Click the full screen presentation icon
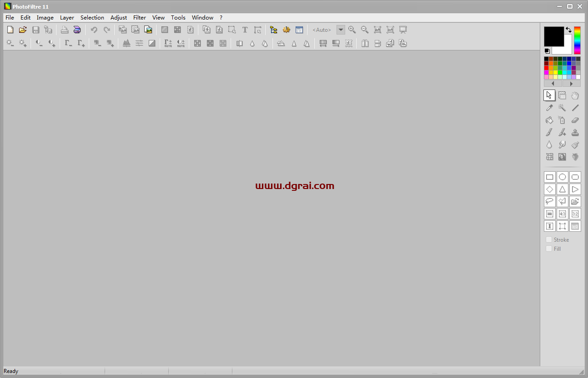Screen dimensions: 588x378 [403, 30]
